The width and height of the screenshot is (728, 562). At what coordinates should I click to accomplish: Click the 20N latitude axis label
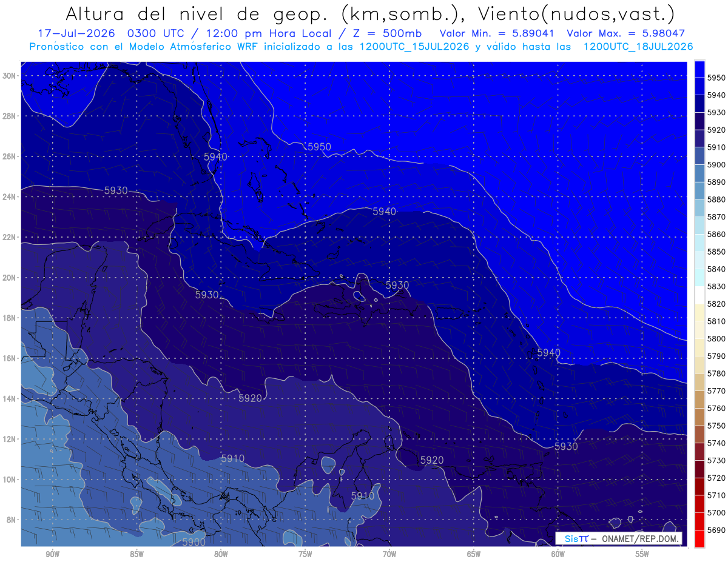point(9,278)
